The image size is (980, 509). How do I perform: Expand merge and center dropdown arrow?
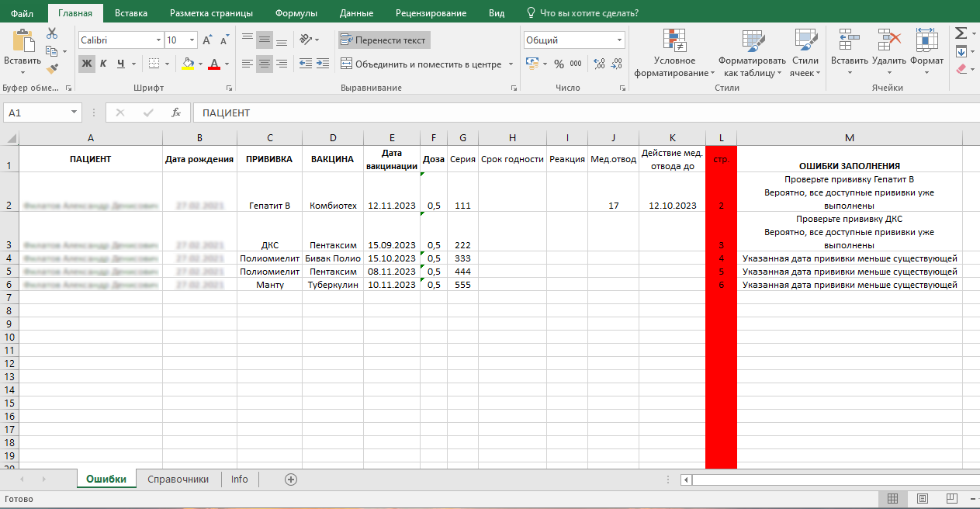pyautogui.click(x=510, y=64)
